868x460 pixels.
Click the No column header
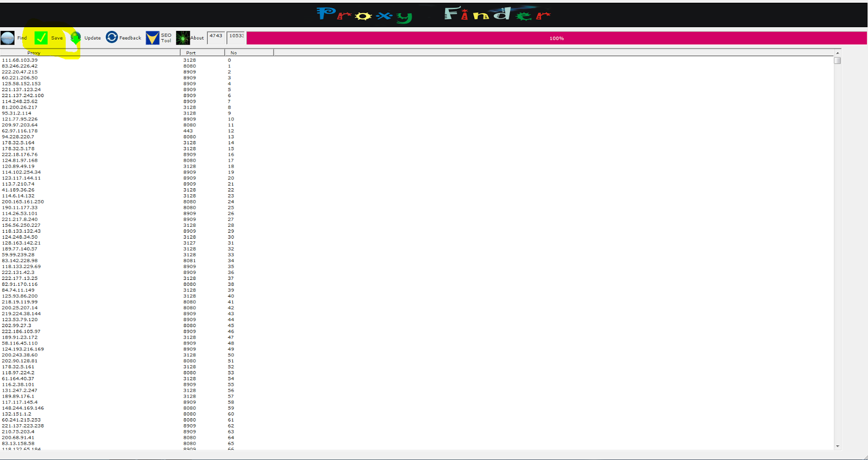[x=249, y=53]
